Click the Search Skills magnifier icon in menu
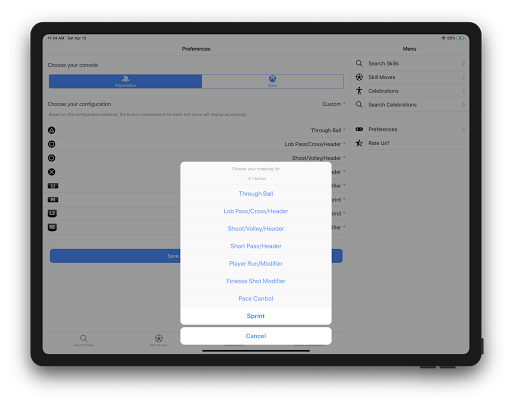This screenshot has width=512, height=406. point(359,63)
